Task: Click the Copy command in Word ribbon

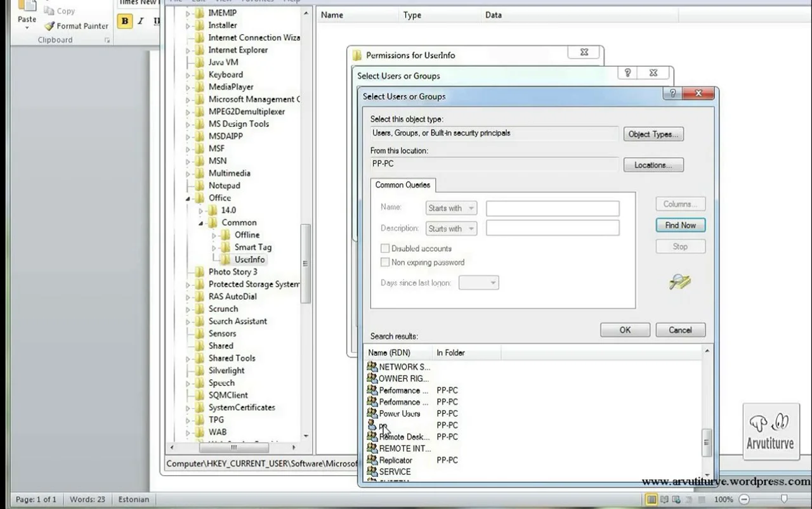Action: tap(60, 11)
